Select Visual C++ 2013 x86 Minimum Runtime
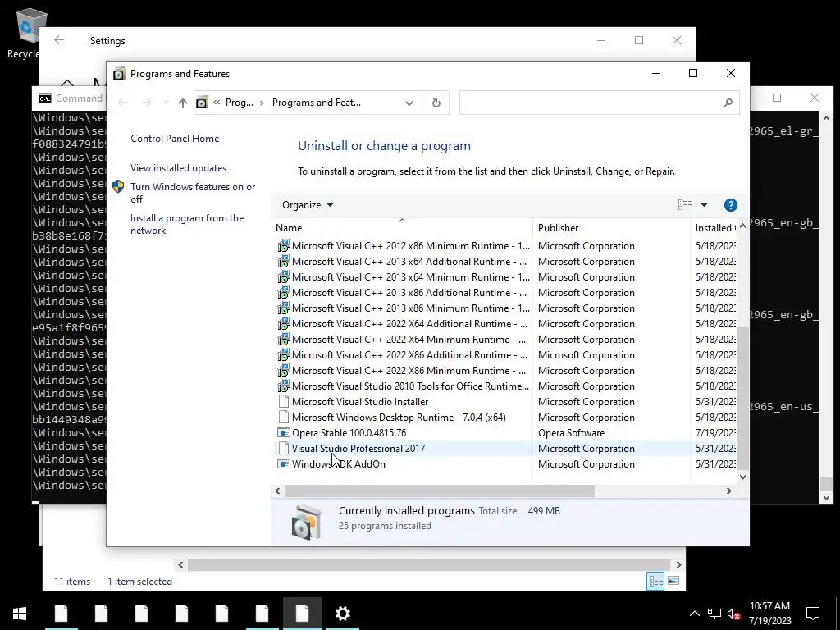 [x=410, y=308]
